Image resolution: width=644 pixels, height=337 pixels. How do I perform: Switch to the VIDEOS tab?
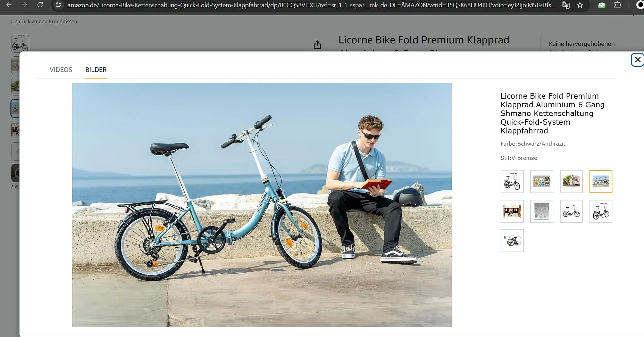pyautogui.click(x=61, y=70)
